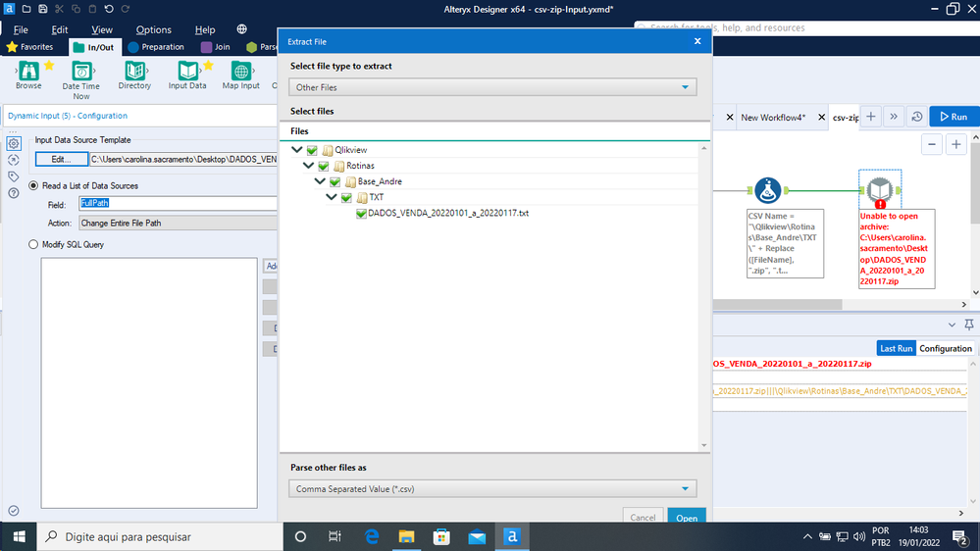The image size is (980, 551).
Task: Open Mail app from taskbar
Action: point(477,536)
